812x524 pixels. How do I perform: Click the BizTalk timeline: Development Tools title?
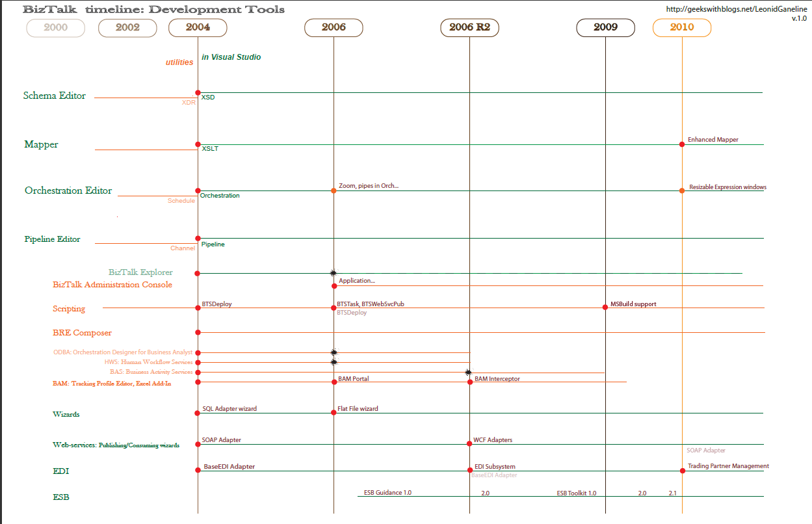click(153, 9)
